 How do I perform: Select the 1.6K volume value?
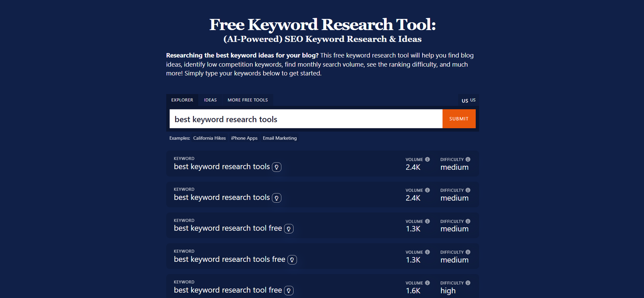point(413,291)
